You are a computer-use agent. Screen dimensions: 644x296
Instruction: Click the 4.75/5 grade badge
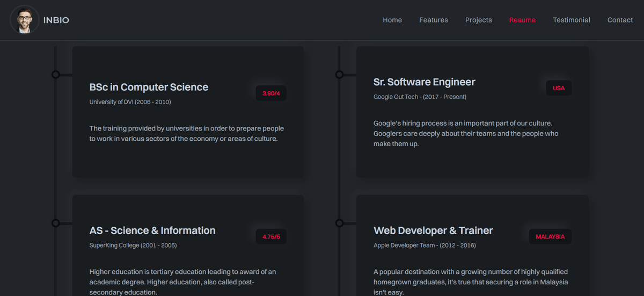click(x=271, y=236)
